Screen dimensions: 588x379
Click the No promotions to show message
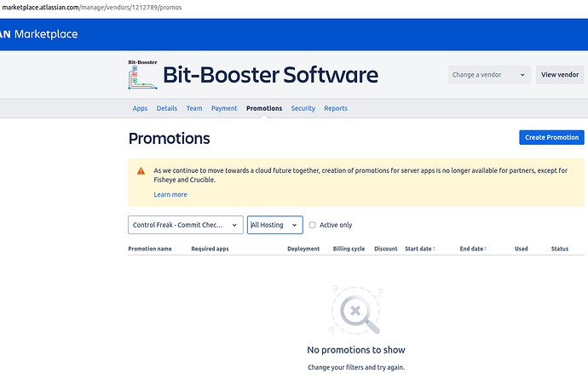356,350
